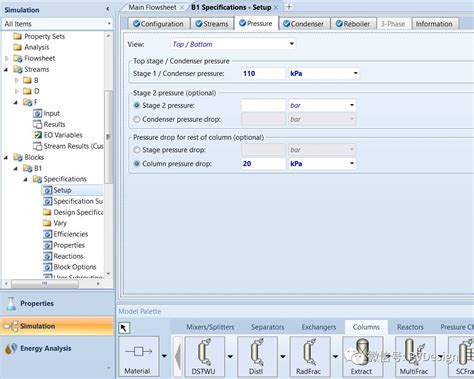Select the Extract column model icon
Viewport: 474px width, 379px height.
pyautogui.click(x=362, y=355)
